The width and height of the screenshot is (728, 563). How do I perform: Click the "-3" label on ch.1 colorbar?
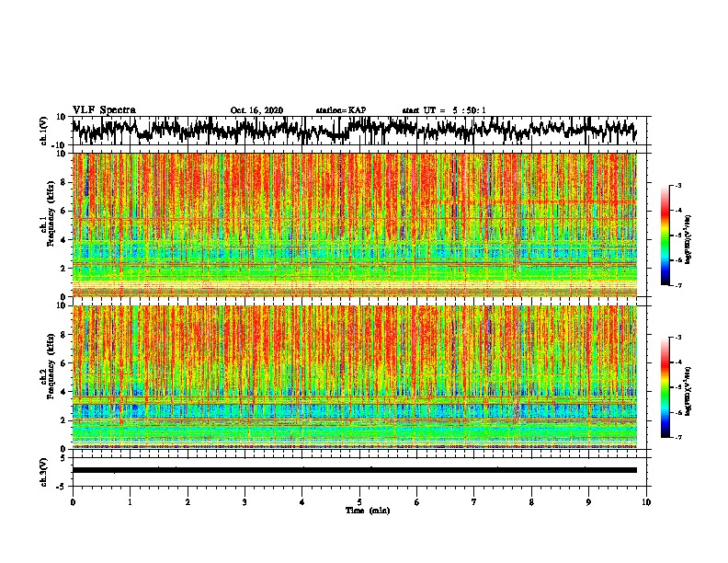(x=677, y=185)
